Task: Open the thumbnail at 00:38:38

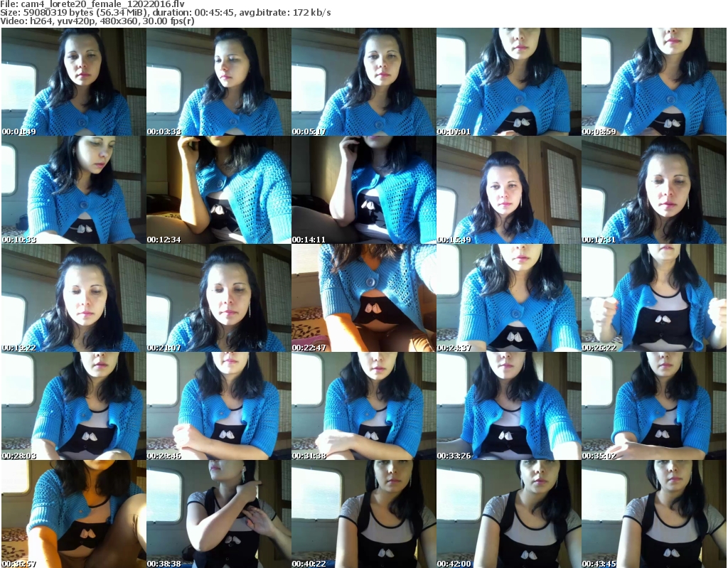Action: pyautogui.click(x=219, y=514)
